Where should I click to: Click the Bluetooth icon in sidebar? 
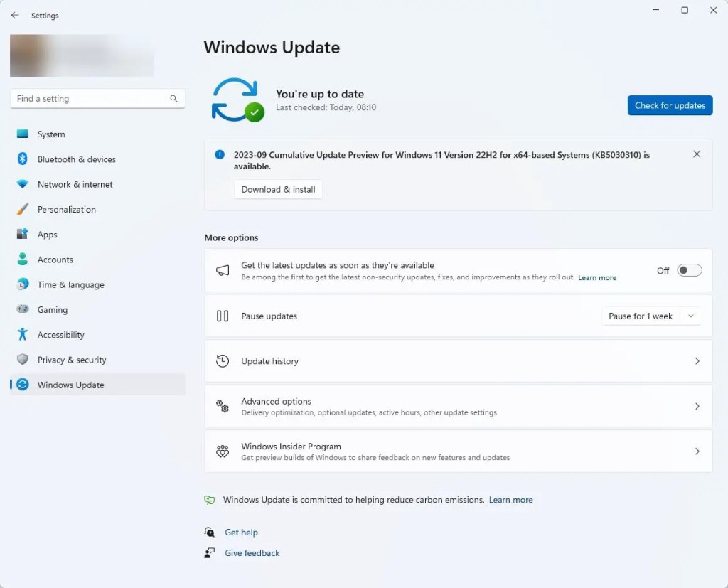(22, 159)
